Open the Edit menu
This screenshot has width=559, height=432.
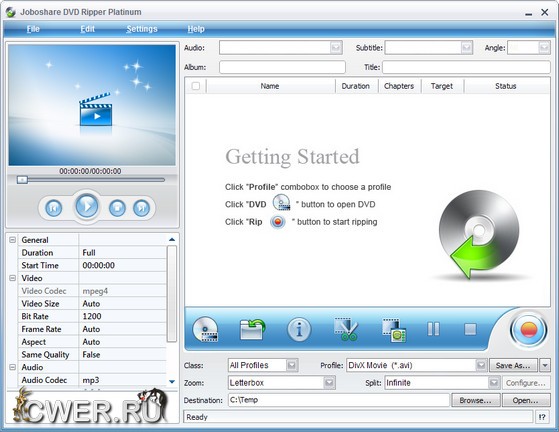coord(87,29)
